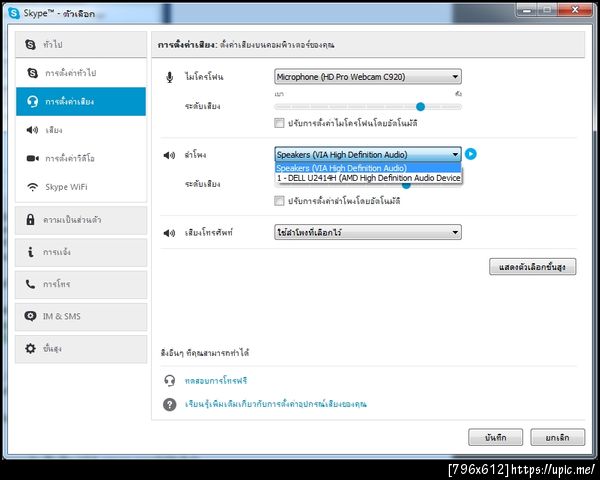
Task: Click the Skype logo icon beside ทั่วไป
Action: tap(30, 44)
